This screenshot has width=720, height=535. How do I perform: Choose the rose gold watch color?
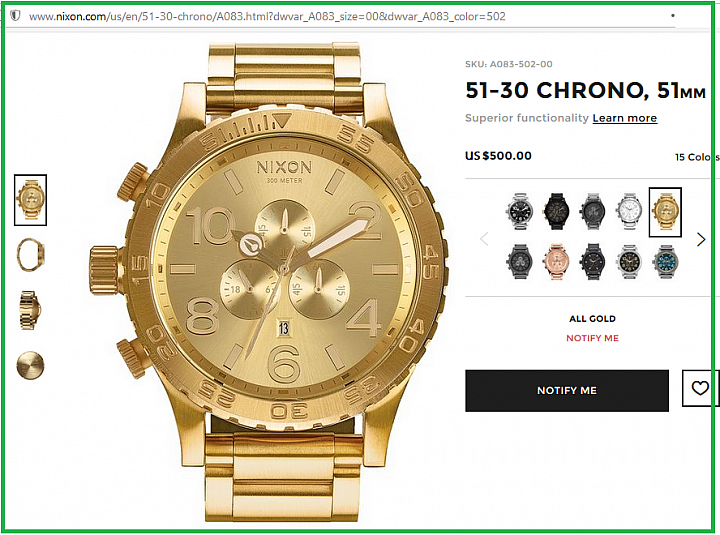point(556,262)
